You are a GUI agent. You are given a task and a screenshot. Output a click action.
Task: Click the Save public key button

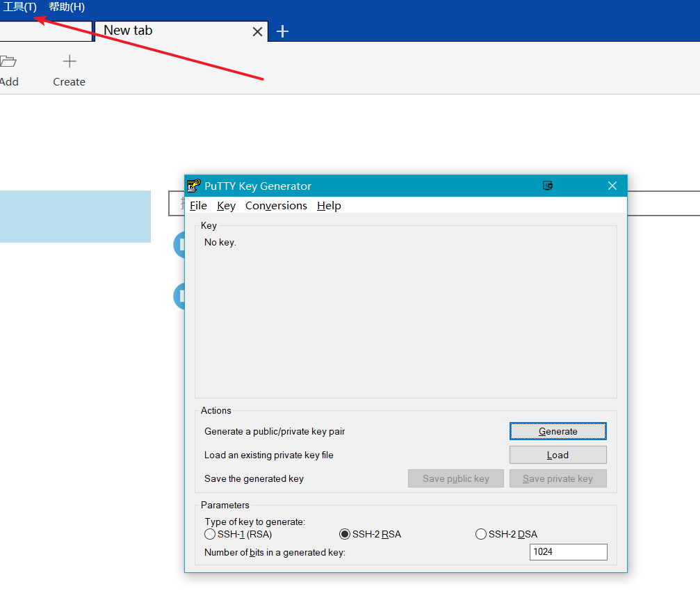tap(456, 479)
